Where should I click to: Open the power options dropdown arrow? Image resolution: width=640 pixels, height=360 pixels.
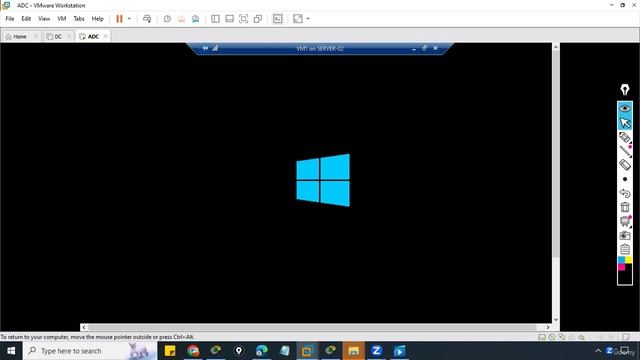129,19
